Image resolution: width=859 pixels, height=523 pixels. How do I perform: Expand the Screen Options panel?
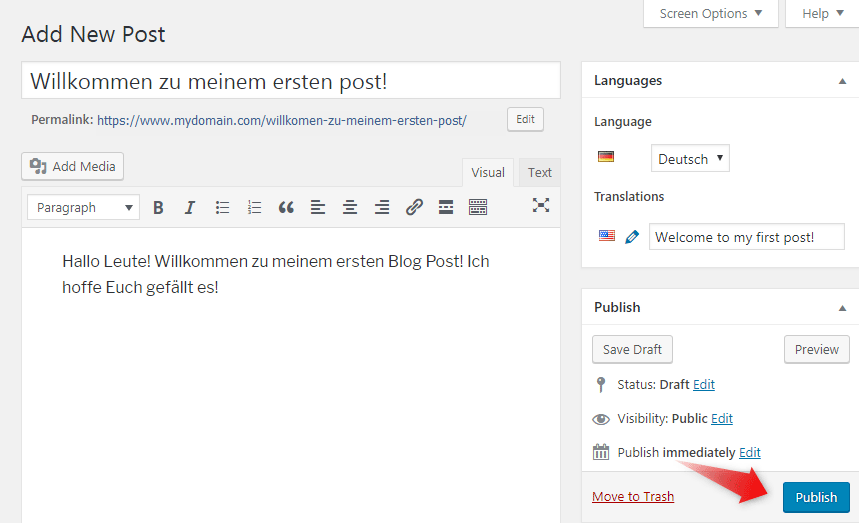[711, 14]
